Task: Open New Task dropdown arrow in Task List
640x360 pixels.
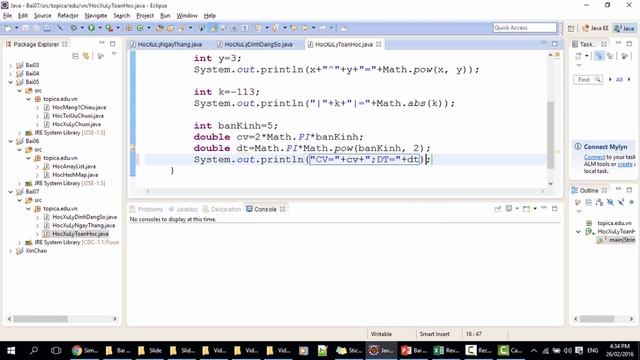Action: click(x=587, y=56)
